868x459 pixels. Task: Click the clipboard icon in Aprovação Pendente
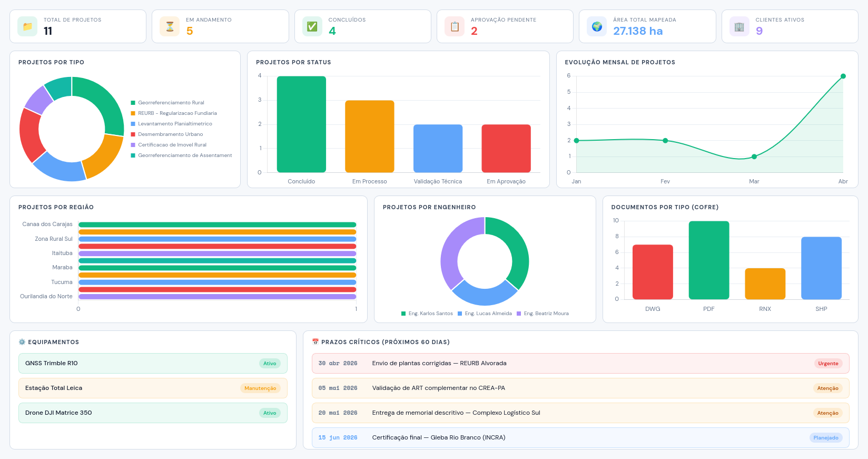(455, 26)
